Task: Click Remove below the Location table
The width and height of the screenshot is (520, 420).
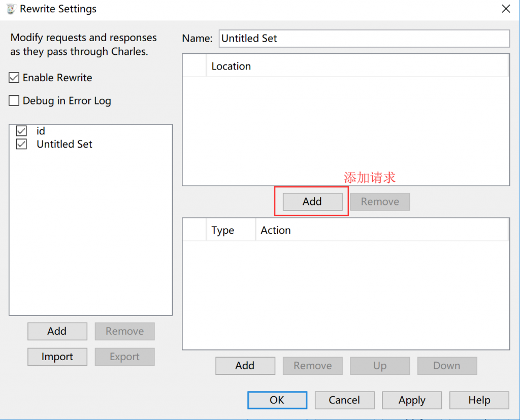Action: (x=380, y=201)
